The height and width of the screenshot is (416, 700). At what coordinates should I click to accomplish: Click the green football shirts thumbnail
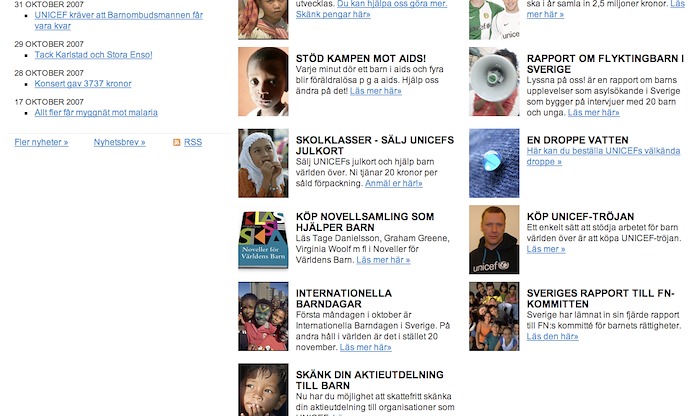point(494,20)
